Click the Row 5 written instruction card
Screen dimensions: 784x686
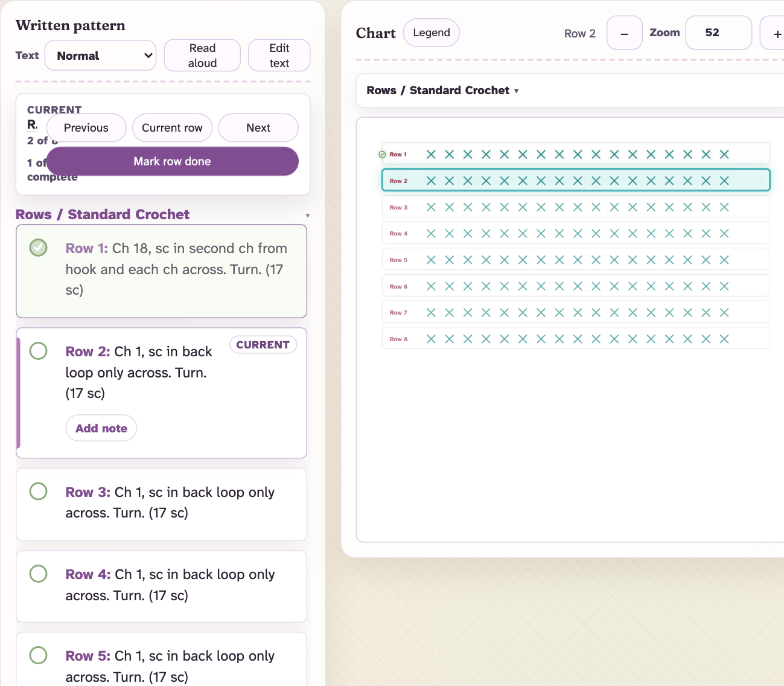[x=161, y=659]
